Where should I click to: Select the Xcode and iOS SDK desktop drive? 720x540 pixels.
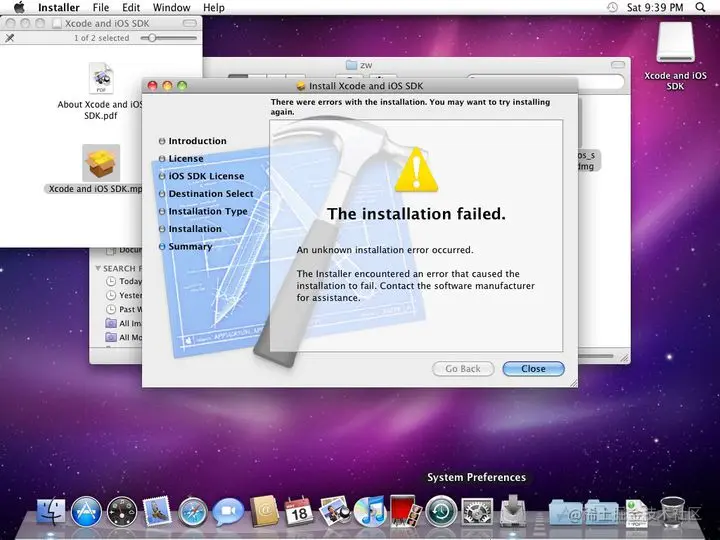pos(675,42)
